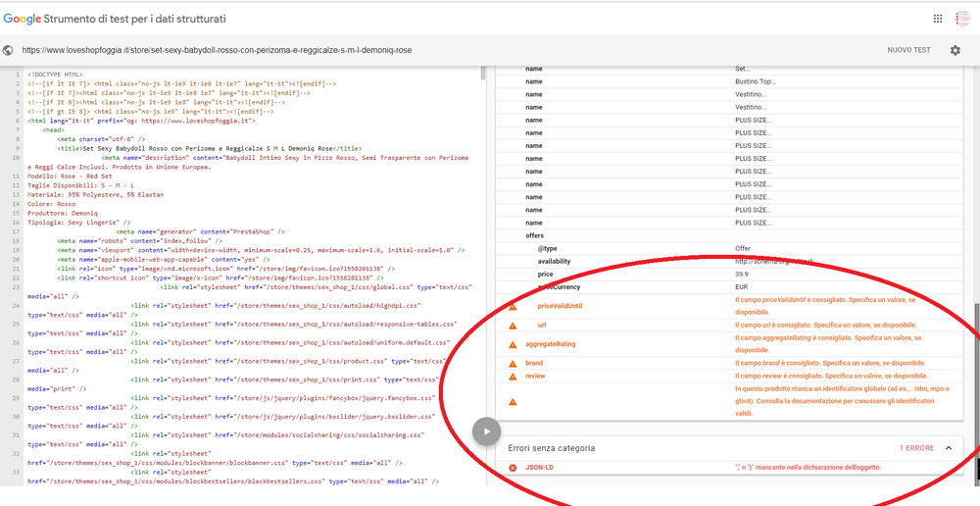Click the red error icon beside JSON-LD
The image size is (980, 506).
513,468
